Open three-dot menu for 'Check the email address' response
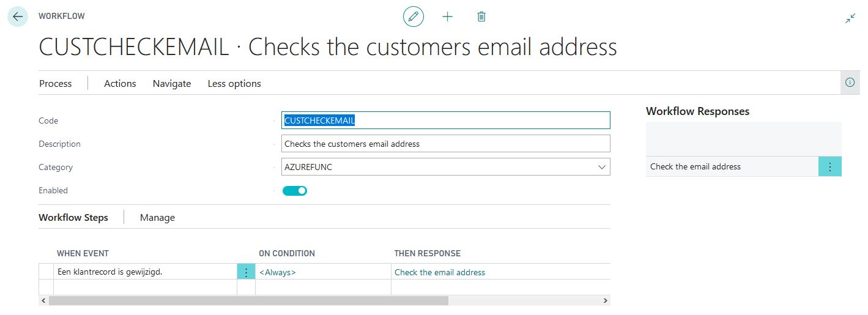 pyautogui.click(x=829, y=166)
